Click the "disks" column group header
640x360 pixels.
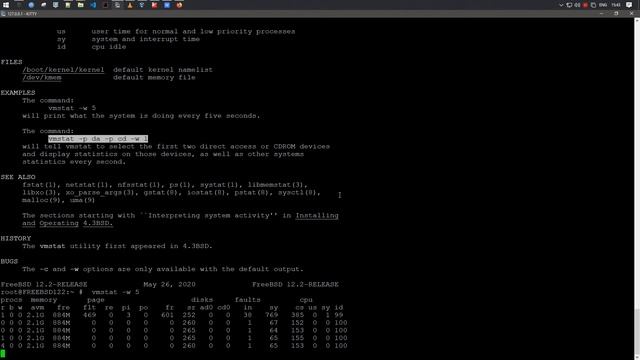point(202,300)
